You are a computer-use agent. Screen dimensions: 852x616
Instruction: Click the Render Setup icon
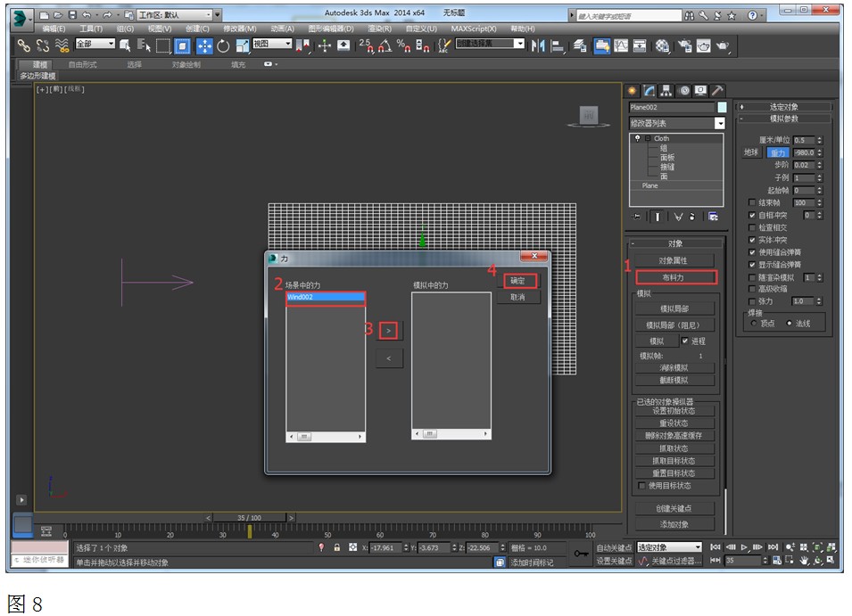coord(684,46)
